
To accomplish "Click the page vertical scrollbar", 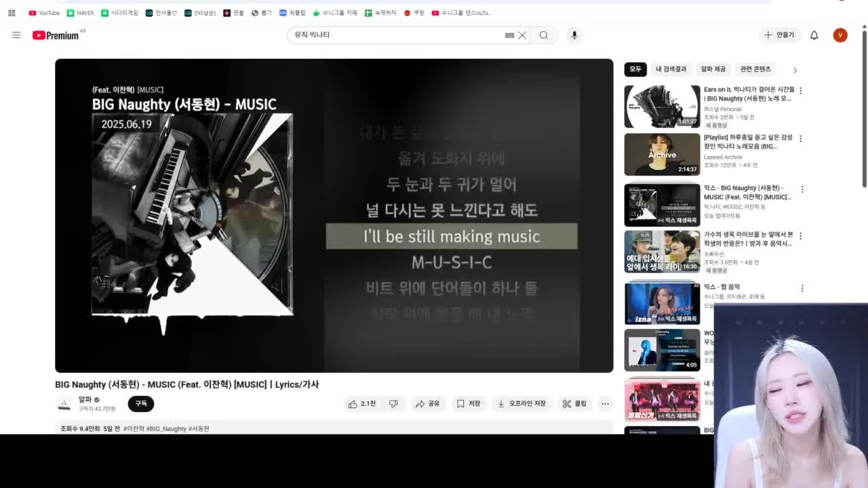I will click(x=864, y=108).
